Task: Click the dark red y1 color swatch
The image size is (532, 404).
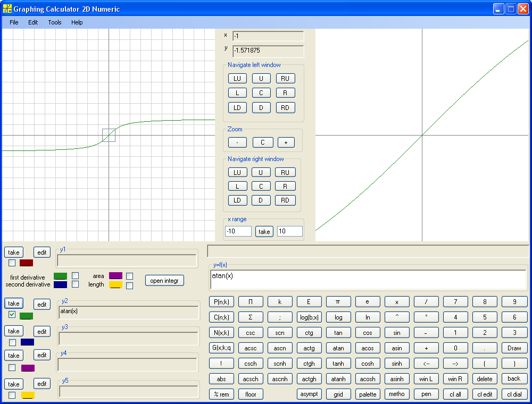Action: point(27,263)
